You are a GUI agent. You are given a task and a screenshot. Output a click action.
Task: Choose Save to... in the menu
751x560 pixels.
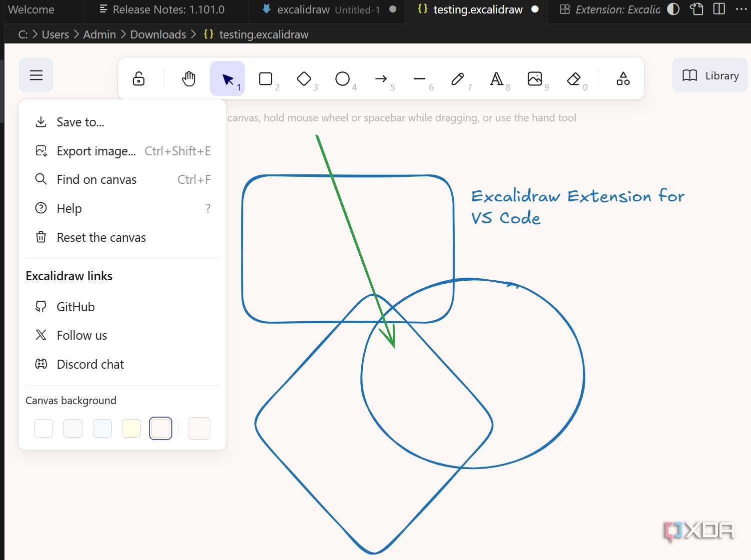122,122
